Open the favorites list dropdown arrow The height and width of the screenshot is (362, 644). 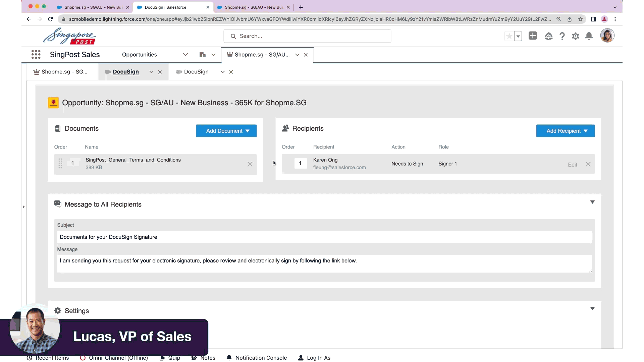pyautogui.click(x=518, y=36)
